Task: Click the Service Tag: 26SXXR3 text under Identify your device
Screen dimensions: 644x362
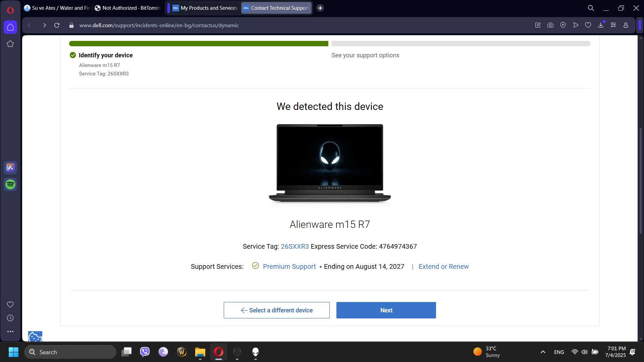Action: click(x=104, y=74)
